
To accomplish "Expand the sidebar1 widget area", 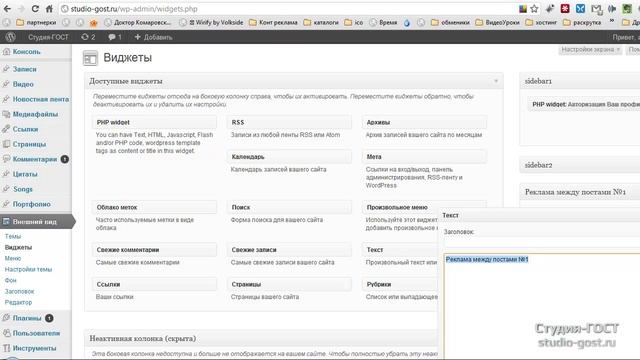I will 580,81.
